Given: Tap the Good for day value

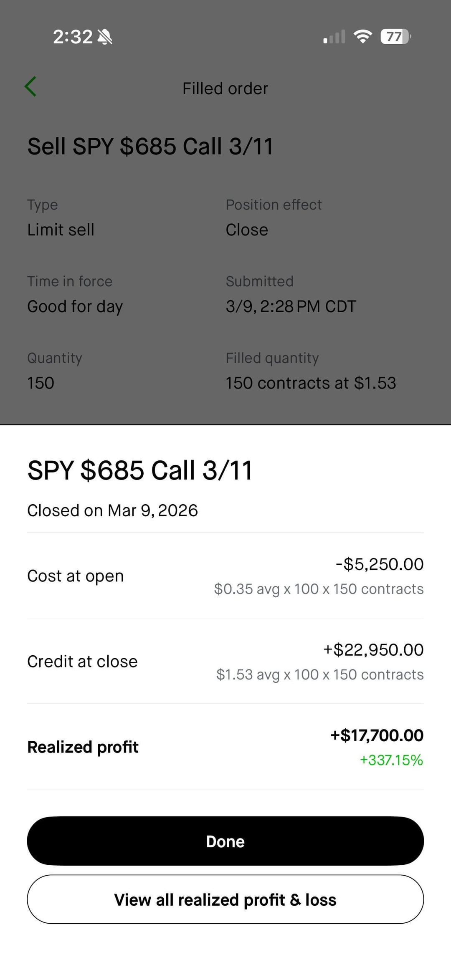Looking at the screenshot, I should tap(75, 307).
